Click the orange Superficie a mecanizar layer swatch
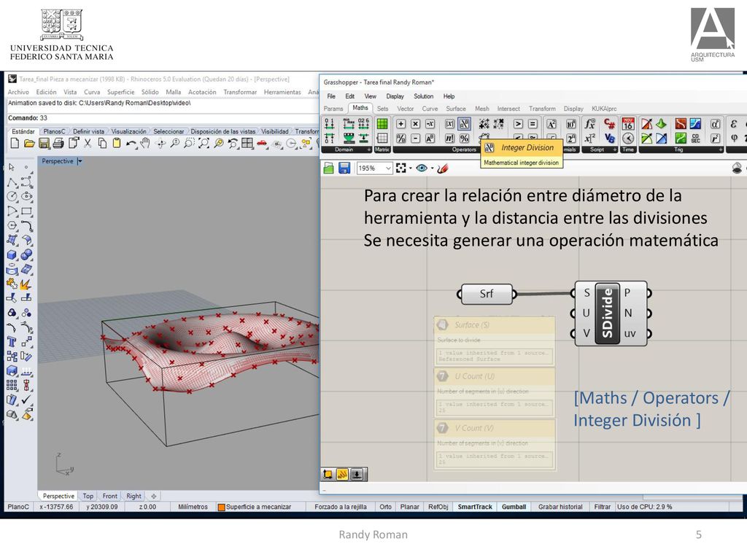This screenshot has height=560, width=747. [221, 507]
